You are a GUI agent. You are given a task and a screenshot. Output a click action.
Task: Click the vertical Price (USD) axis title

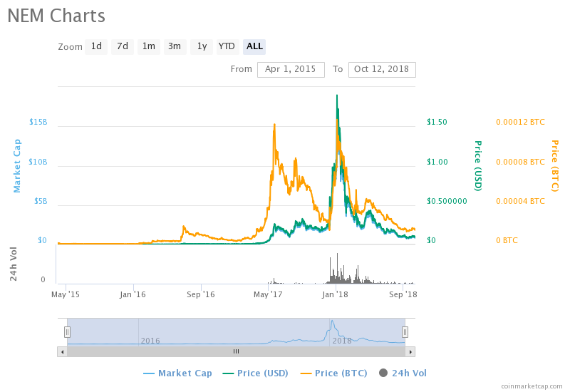pos(478,166)
